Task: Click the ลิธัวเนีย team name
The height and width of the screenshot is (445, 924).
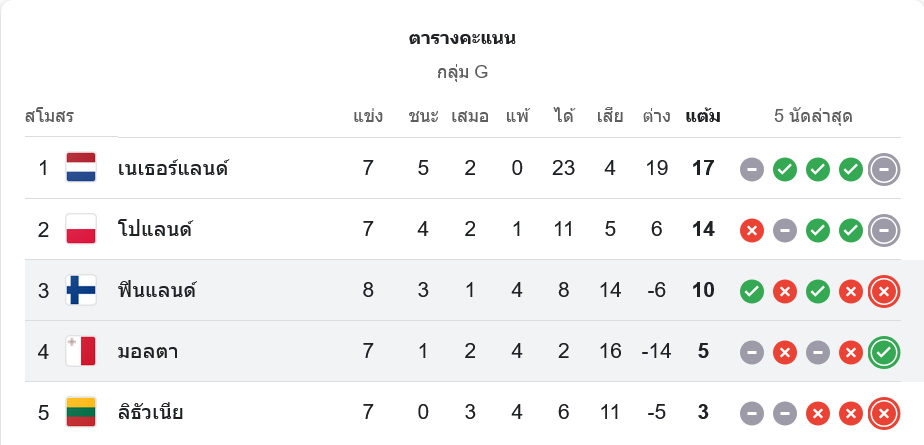Action: [x=150, y=412]
